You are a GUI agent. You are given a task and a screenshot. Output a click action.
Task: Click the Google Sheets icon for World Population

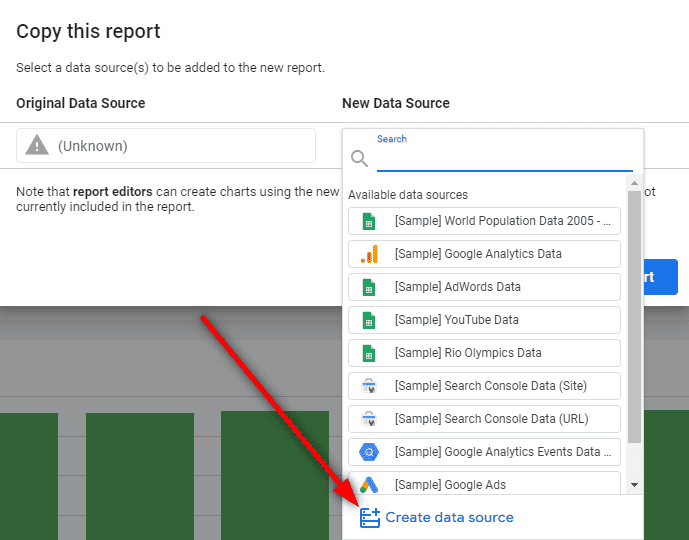(x=369, y=221)
